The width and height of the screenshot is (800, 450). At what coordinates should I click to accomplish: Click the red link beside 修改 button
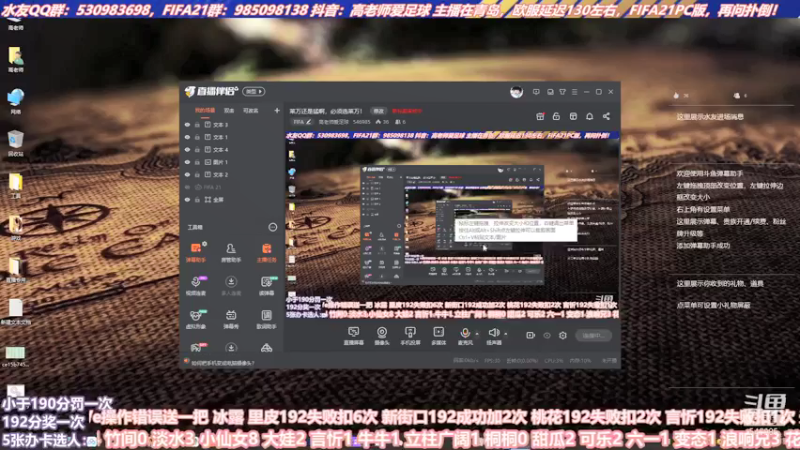pos(407,111)
